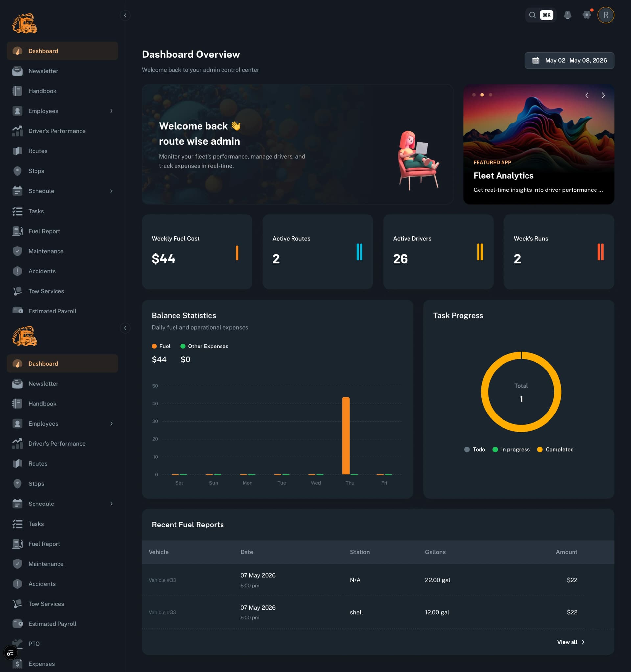Screen dimensions: 631x672
Task: Toggle the Other Expenses legend series
Action: pyautogui.click(x=205, y=347)
